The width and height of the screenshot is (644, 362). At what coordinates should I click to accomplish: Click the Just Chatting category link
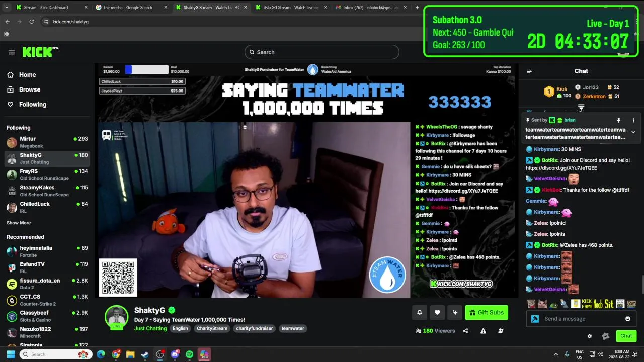[x=150, y=328]
